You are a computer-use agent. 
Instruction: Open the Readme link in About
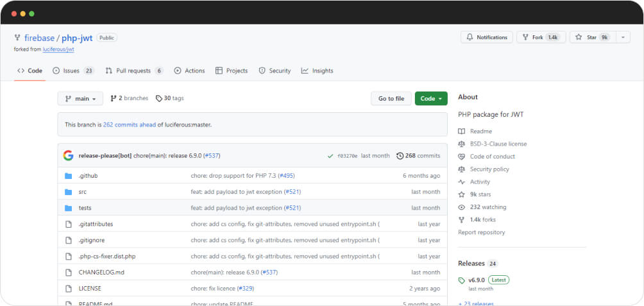481,132
